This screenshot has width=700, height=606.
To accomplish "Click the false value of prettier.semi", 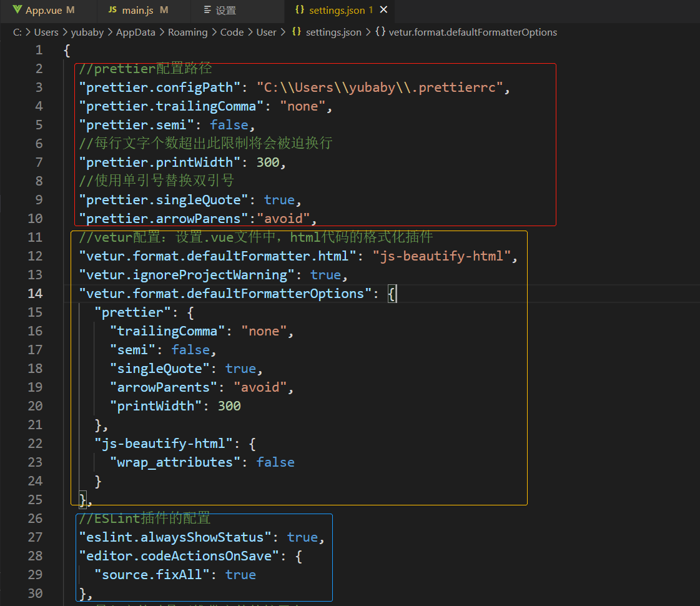I will [229, 124].
